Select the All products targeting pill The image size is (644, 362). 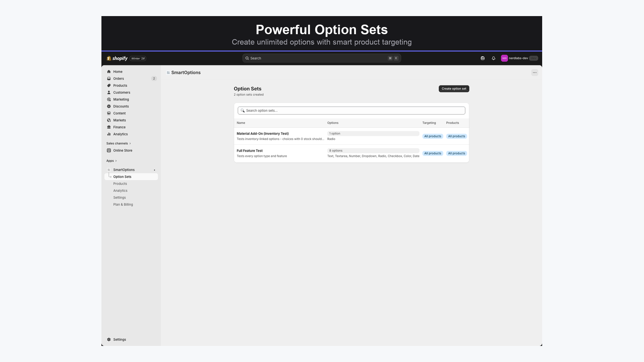433,136
